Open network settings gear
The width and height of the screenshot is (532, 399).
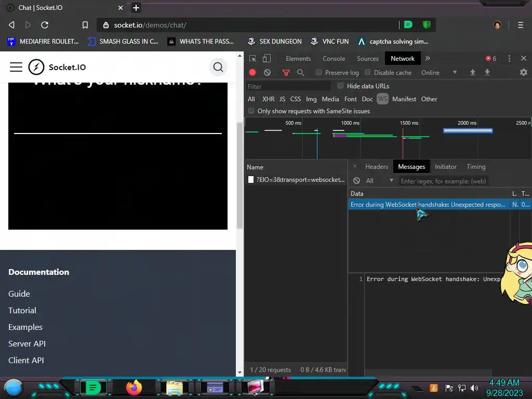pyautogui.click(x=524, y=72)
